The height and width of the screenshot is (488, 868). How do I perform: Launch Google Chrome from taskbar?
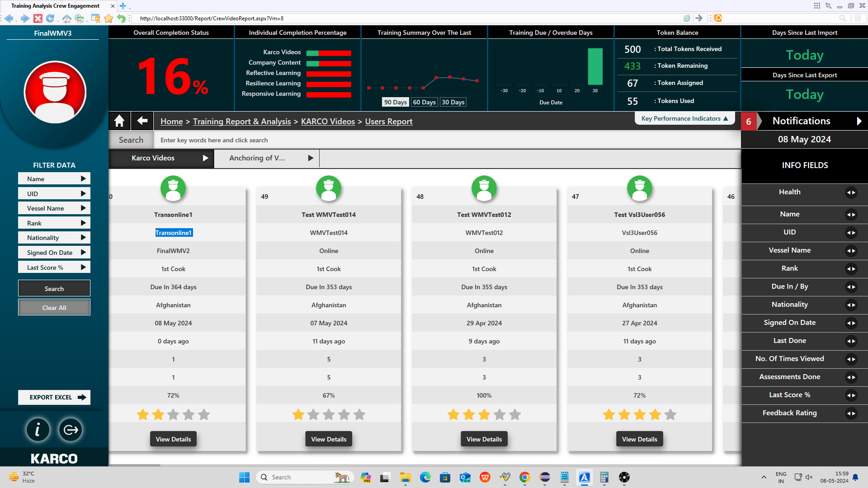coord(524,477)
